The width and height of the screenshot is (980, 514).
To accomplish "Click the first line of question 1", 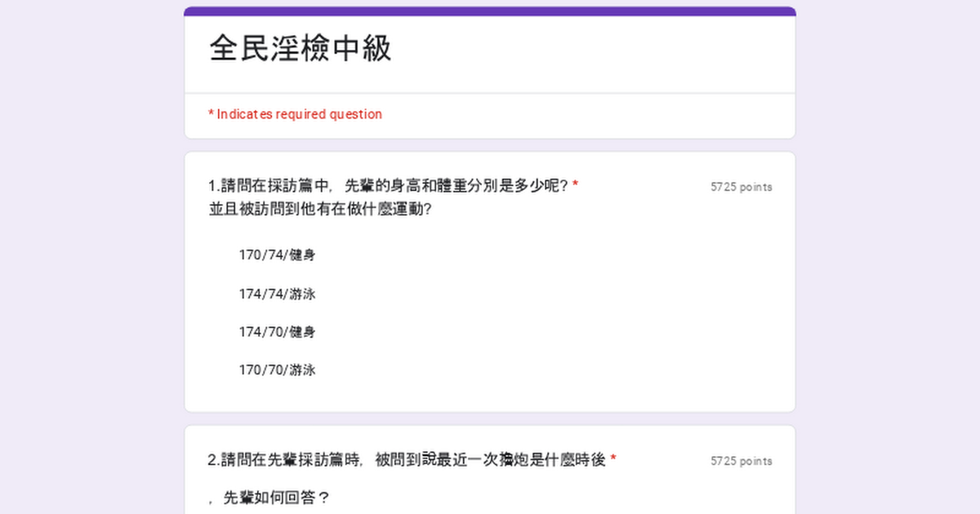I will [388, 185].
